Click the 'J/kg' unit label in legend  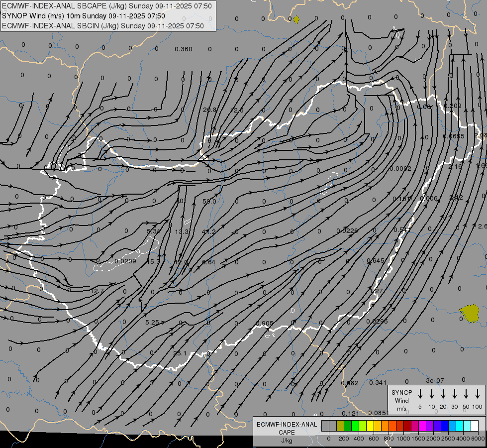point(287,441)
